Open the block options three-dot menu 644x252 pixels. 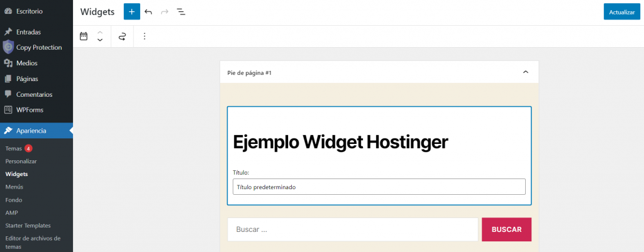point(144,36)
